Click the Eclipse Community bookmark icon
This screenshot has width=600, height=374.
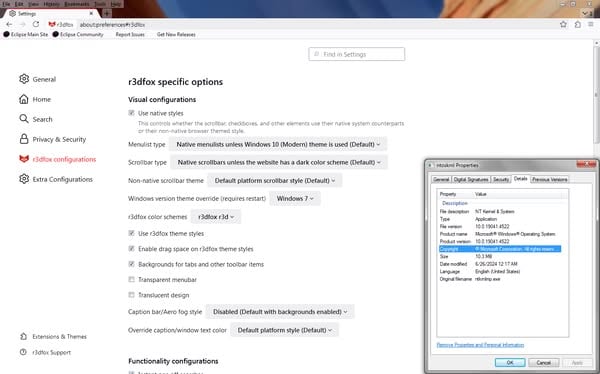click(55, 34)
